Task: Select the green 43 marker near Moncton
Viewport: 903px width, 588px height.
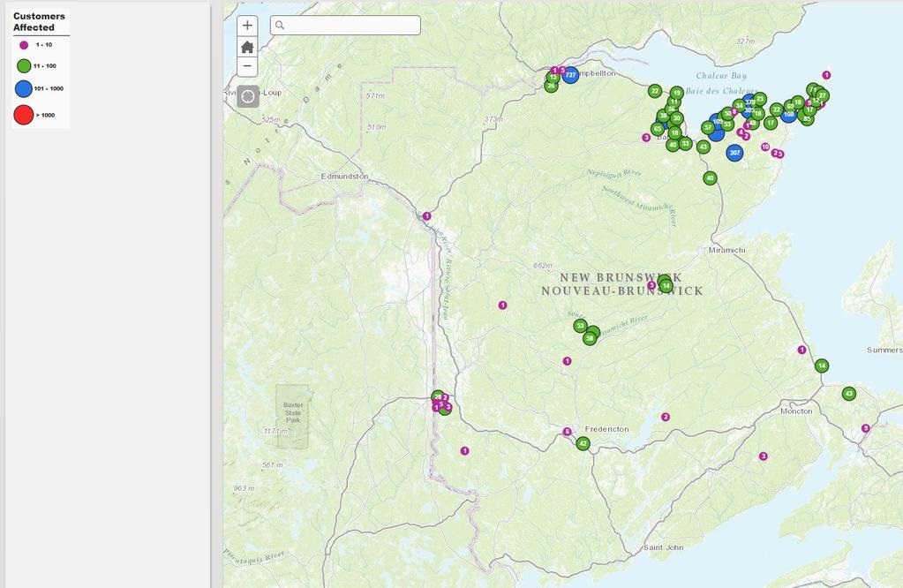Action: click(849, 394)
